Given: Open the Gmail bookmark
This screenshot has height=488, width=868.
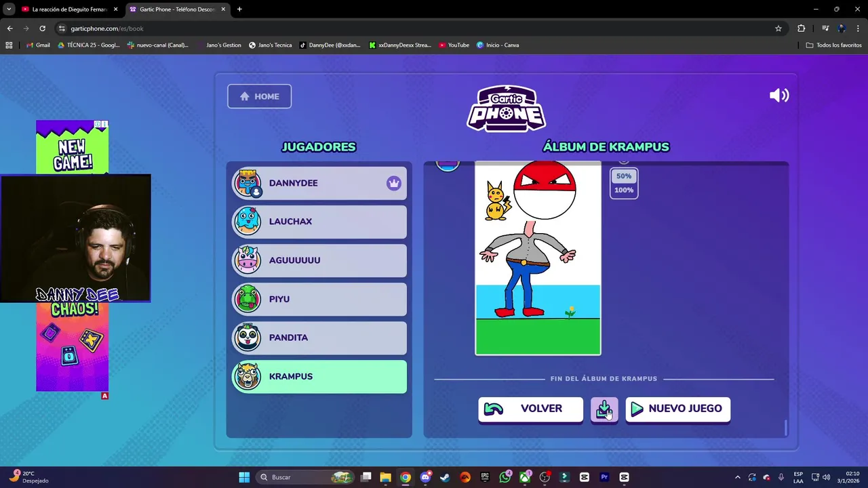Looking at the screenshot, I should click(x=39, y=45).
